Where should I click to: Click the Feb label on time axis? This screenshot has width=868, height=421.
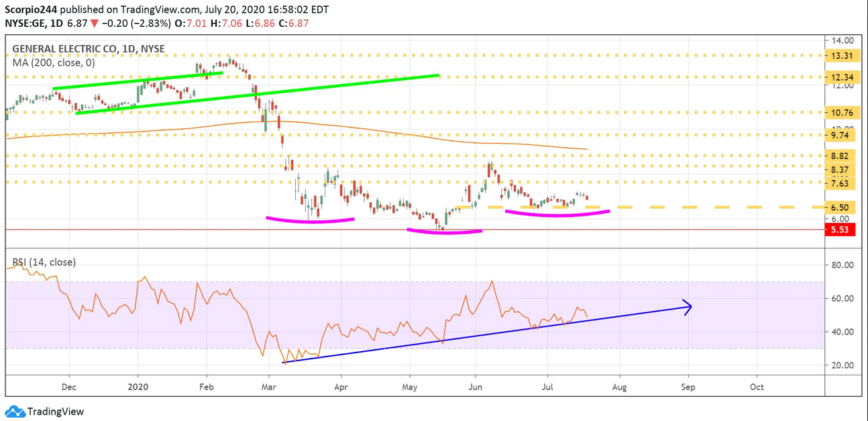point(206,387)
